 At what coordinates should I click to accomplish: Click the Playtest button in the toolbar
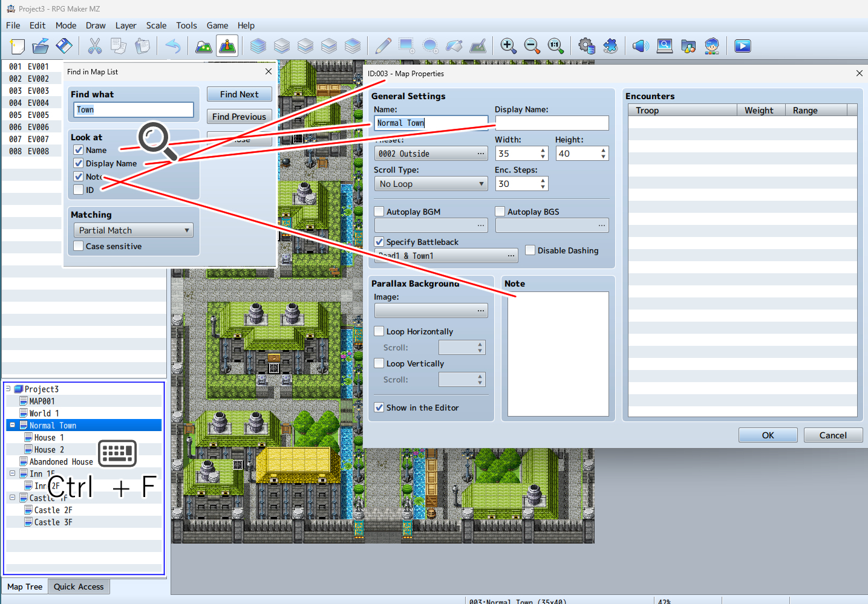742,46
